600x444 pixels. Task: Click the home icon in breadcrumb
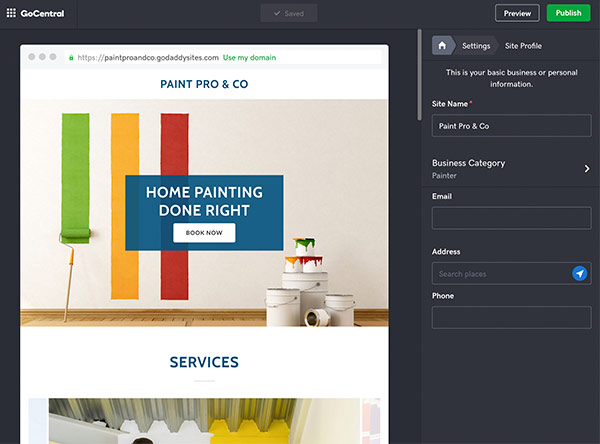[442, 46]
